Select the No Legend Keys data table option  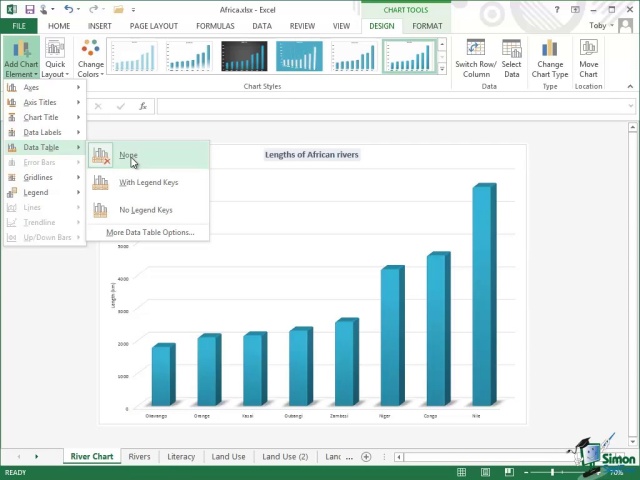point(145,210)
